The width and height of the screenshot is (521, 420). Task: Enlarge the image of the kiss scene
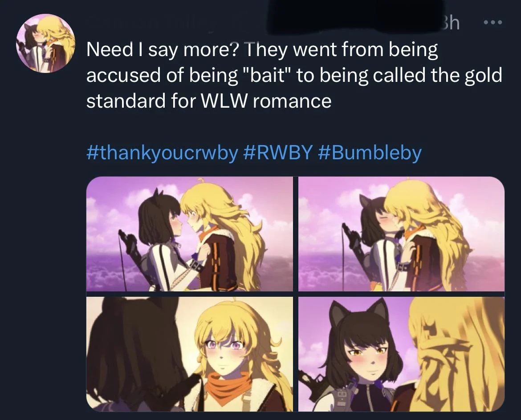(401, 234)
